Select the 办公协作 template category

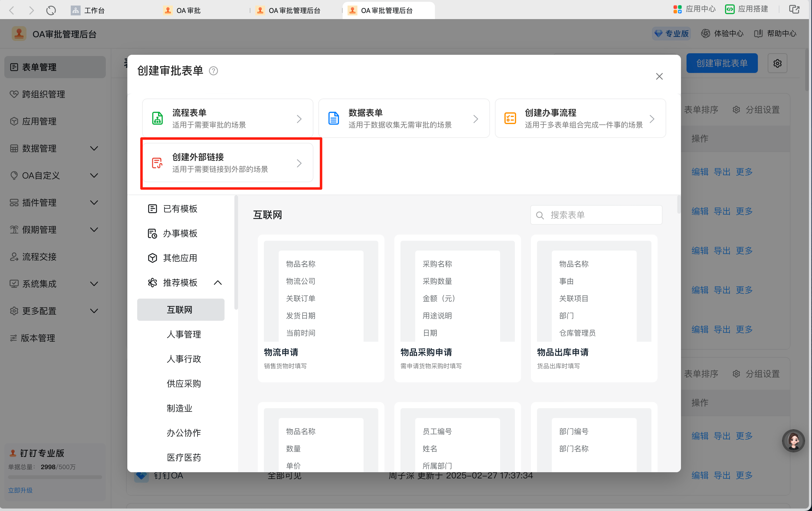click(x=183, y=433)
